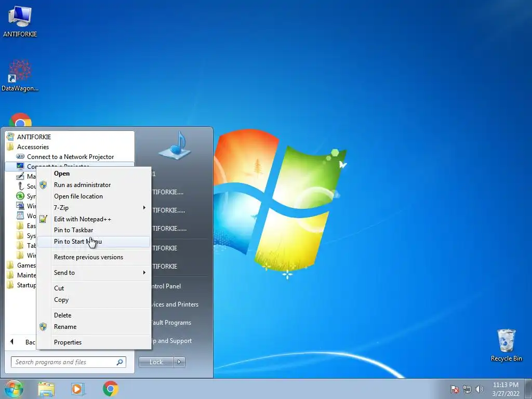Launch Chrome from the taskbar
Screen dimensions: 532x399
pos(111,389)
